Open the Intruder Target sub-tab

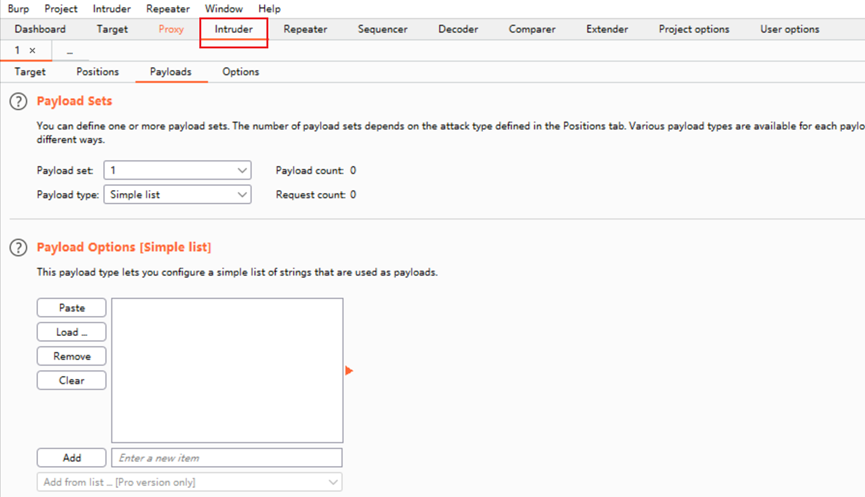tap(30, 72)
